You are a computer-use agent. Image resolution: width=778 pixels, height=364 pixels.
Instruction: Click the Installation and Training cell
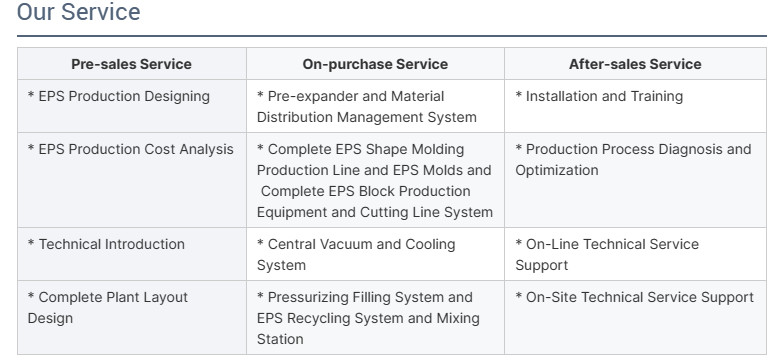coord(635,106)
